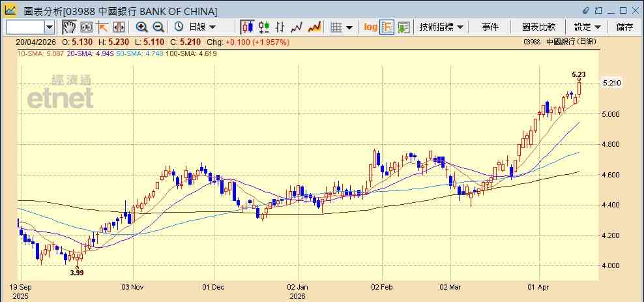
Task: Click the 5.210 current price axis tag
Action: [611, 83]
